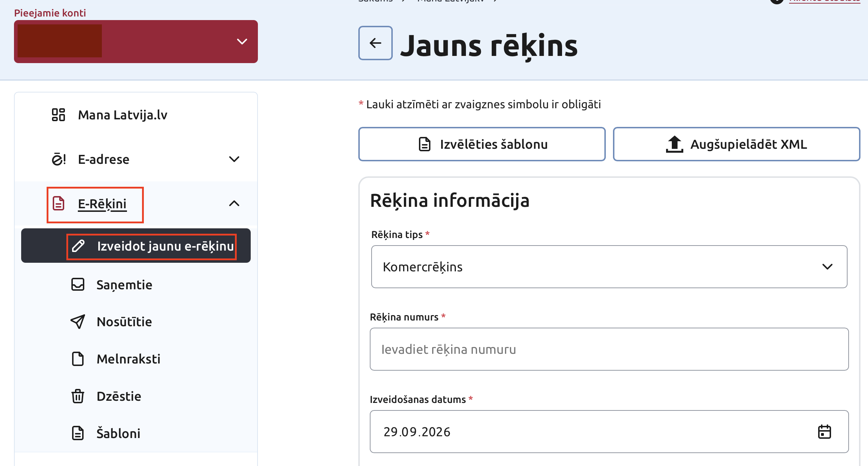868x466 pixels.
Task: Open the Pieejamie konti account dropdown
Action: tap(136, 42)
